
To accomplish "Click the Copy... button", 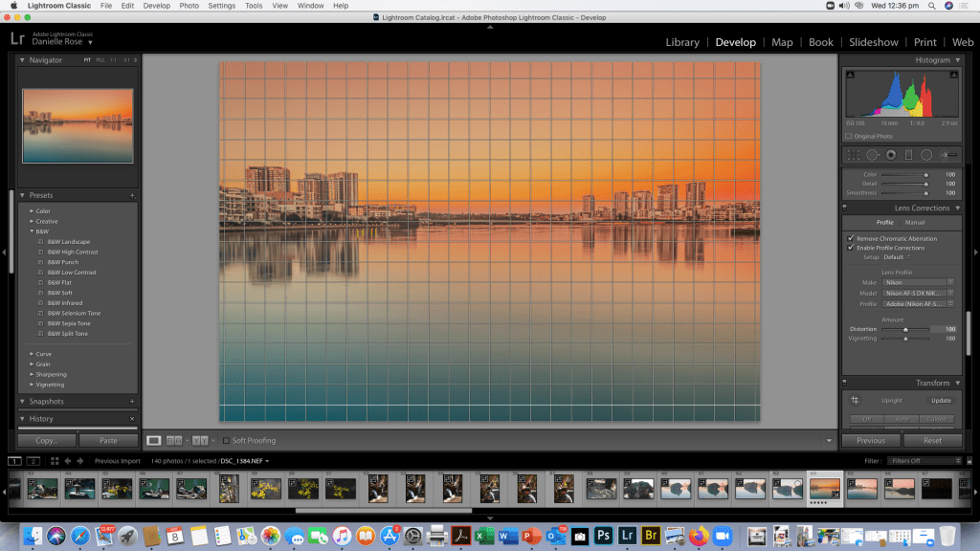I will click(x=46, y=441).
